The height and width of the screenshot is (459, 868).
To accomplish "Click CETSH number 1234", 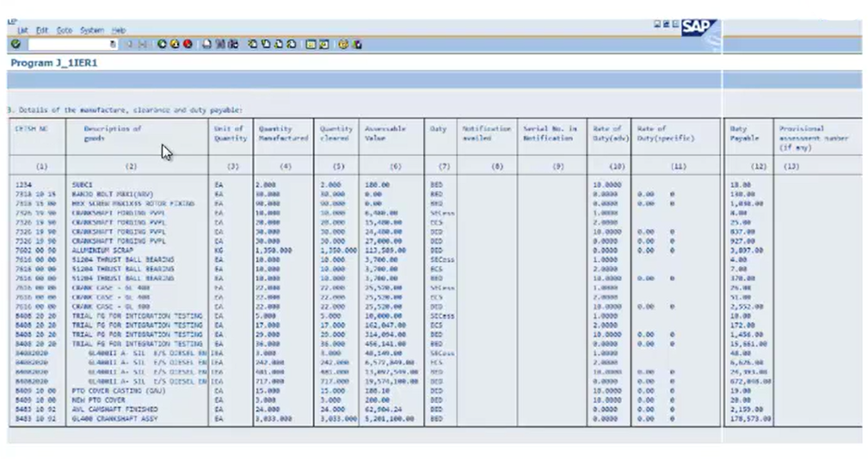I will pyautogui.click(x=24, y=184).
